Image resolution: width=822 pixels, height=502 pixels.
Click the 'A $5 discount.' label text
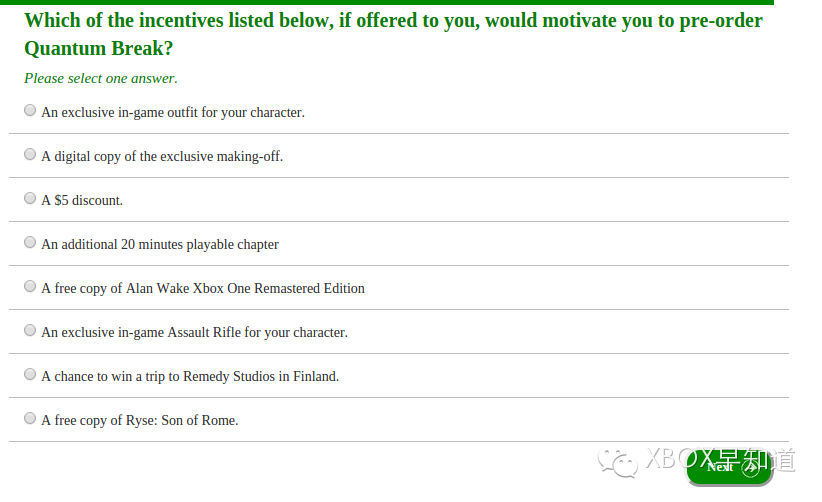point(82,201)
